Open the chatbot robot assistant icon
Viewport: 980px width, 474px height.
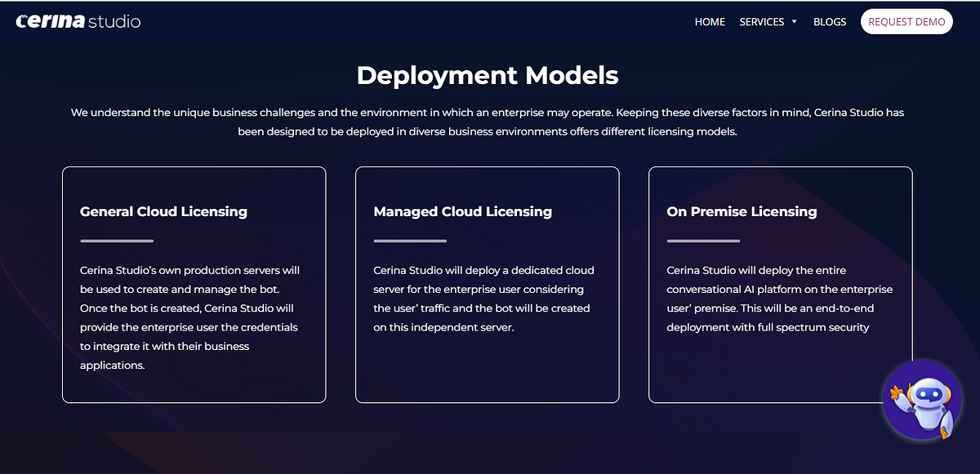click(922, 400)
